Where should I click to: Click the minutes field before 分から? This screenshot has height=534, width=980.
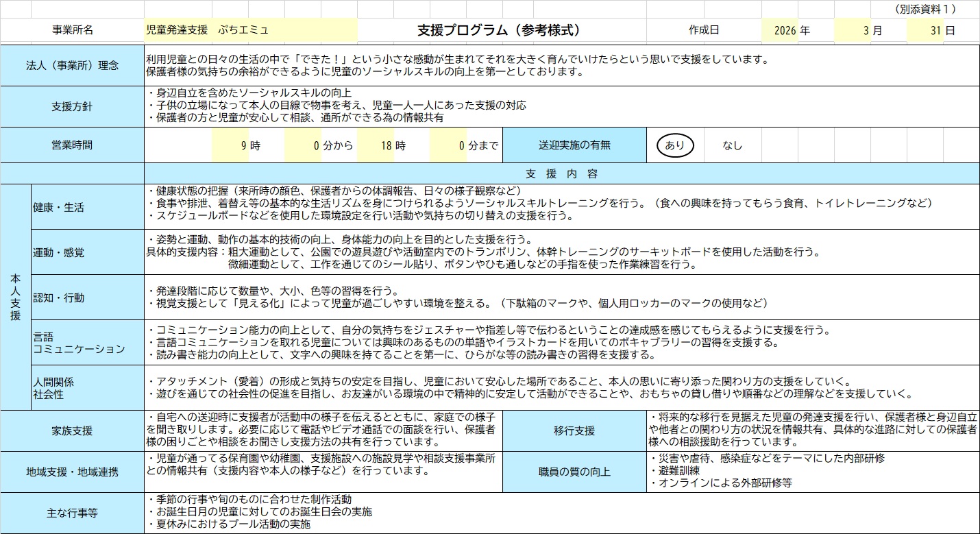pyautogui.click(x=303, y=145)
